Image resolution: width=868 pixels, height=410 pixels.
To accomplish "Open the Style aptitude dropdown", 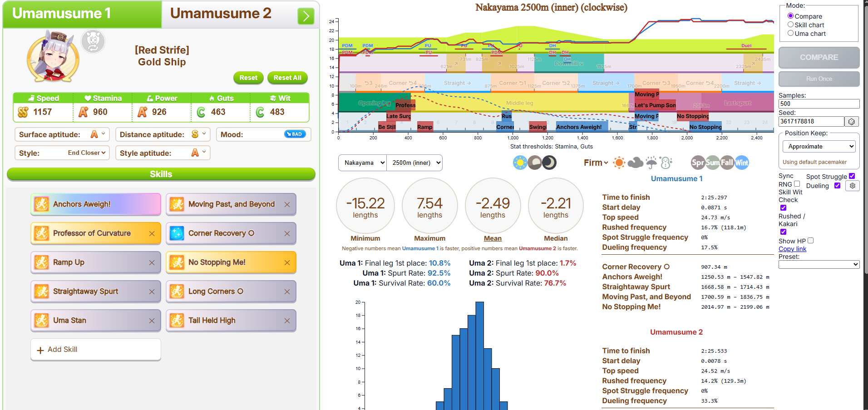I will pyautogui.click(x=199, y=153).
